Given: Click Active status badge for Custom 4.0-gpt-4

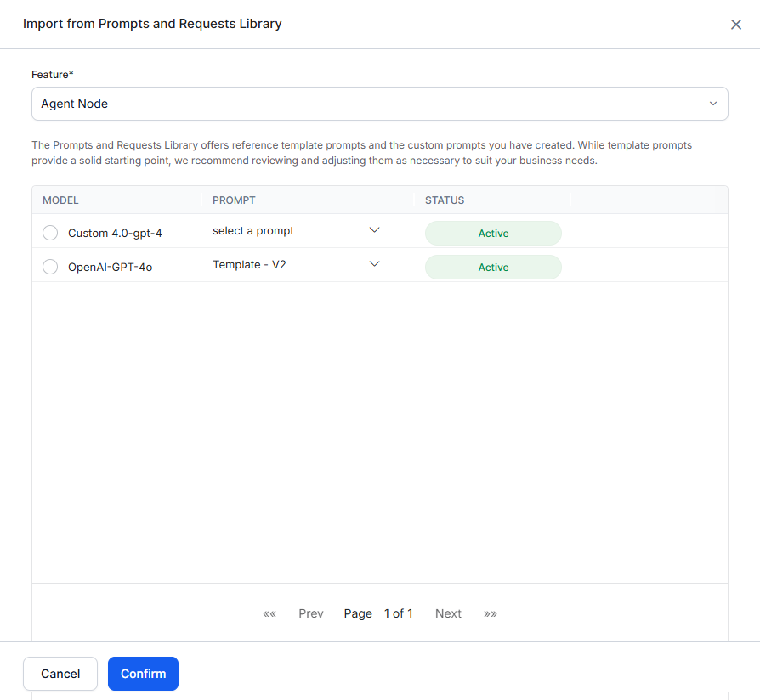Looking at the screenshot, I should pyautogui.click(x=493, y=234).
